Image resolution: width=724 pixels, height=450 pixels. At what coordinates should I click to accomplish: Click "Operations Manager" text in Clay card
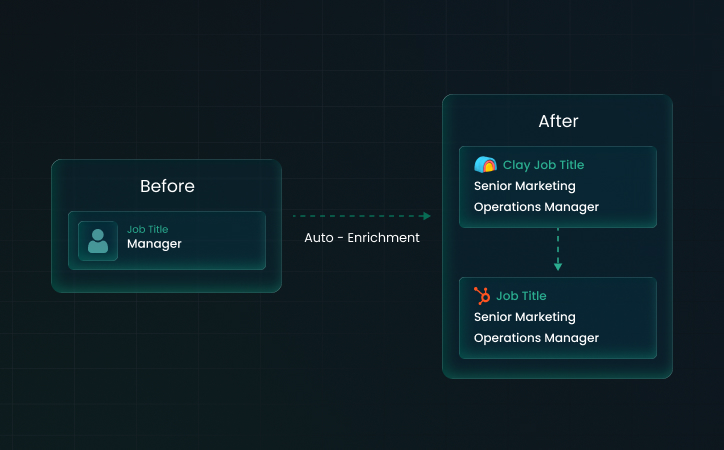click(537, 207)
